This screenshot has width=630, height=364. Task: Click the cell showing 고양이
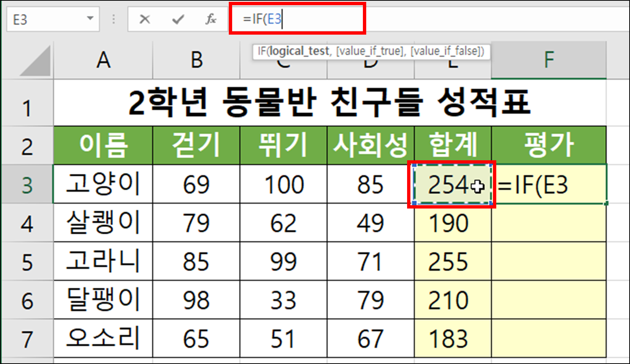tap(102, 184)
